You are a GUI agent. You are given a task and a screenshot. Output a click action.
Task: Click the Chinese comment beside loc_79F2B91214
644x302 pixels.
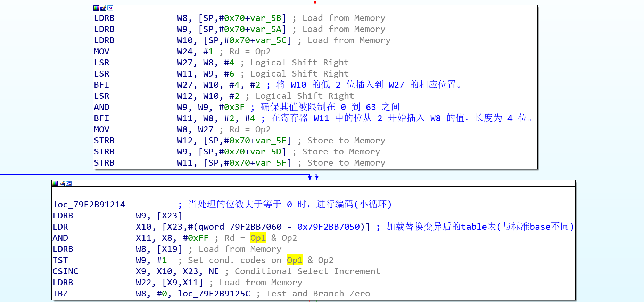285,205
